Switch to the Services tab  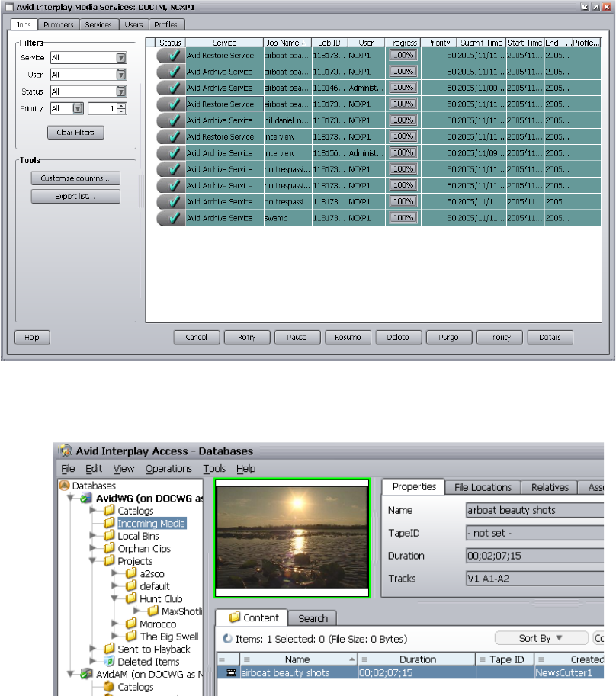[98, 25]
